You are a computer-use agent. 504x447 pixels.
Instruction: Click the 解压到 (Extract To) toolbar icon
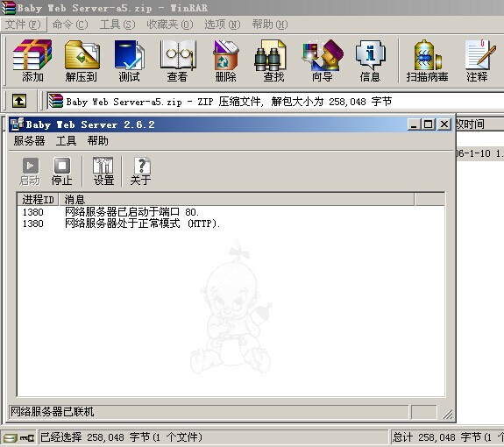pos(82,60)
